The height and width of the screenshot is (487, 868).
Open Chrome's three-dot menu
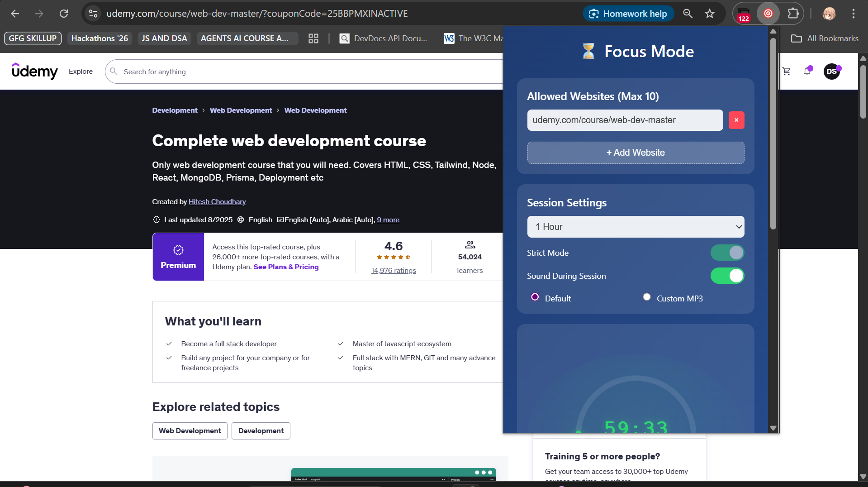(x=854, y=14)
